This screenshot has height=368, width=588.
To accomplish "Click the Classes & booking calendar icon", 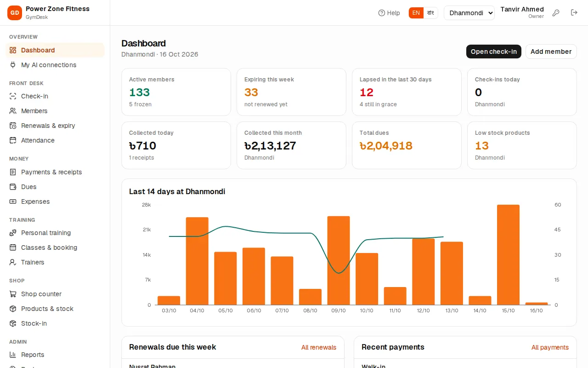I will click(x=13, y=247).
